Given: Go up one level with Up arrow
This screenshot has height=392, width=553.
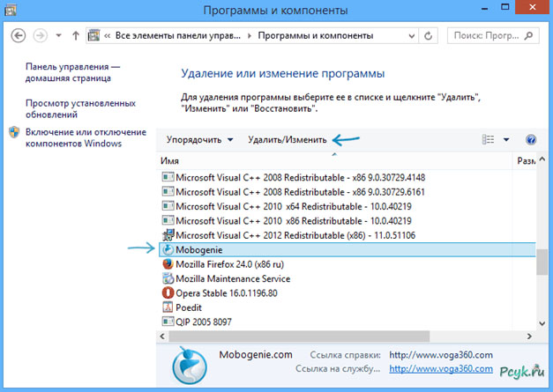Looking at the screenshot, I should (x=76, y=35).
